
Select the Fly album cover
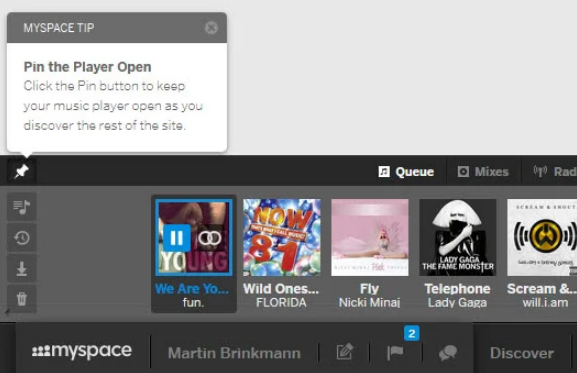[369, 237]
